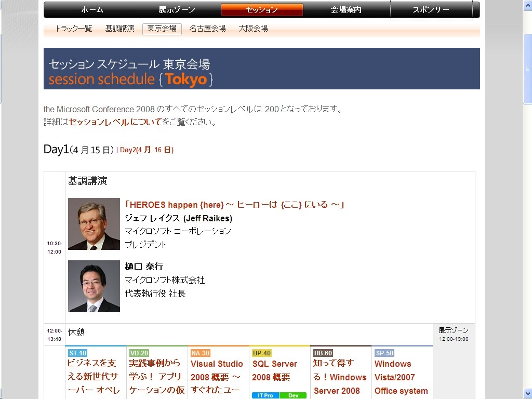The height and width of the screenshot is (399, 532).
Task: Click プレジデント title text
Action: click(x=146, y=245)
